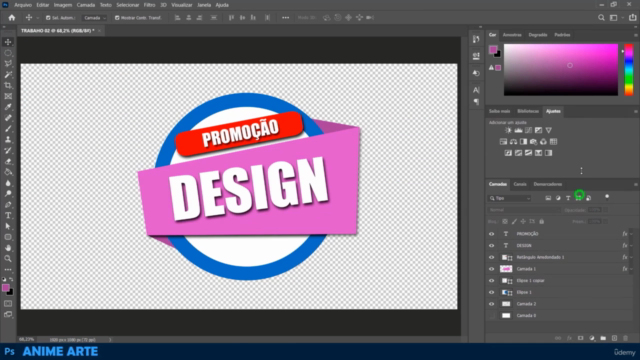Select the Crop tool

(8, 85)
